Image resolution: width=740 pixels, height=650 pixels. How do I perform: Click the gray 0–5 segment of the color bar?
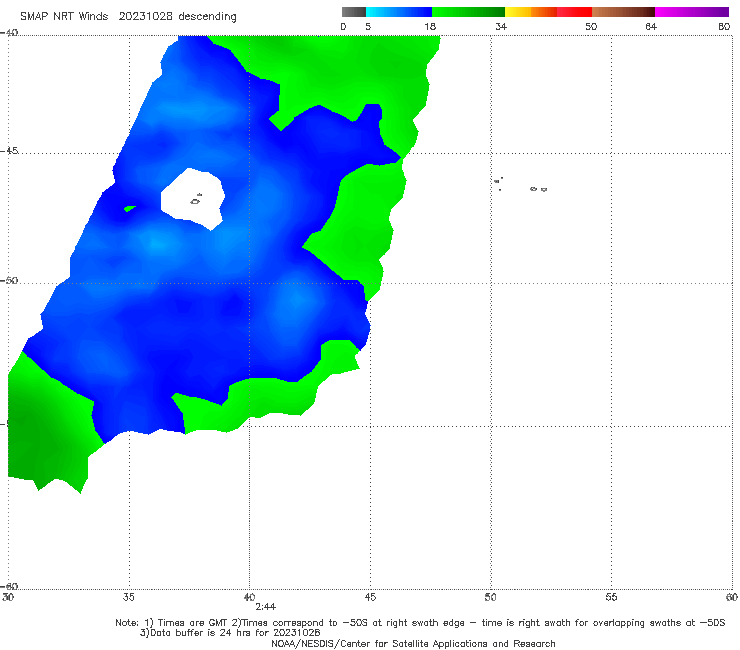(x=354, y=12)
